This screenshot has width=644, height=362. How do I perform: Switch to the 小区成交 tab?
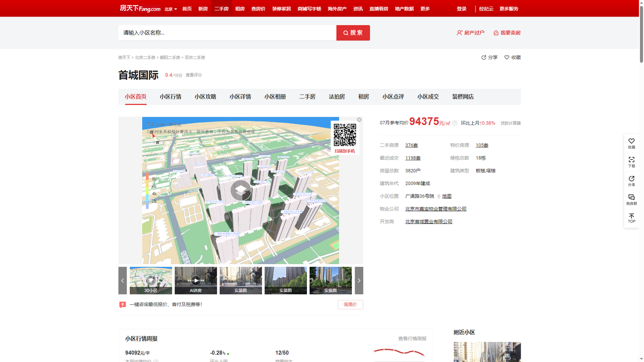coord(428,97)
